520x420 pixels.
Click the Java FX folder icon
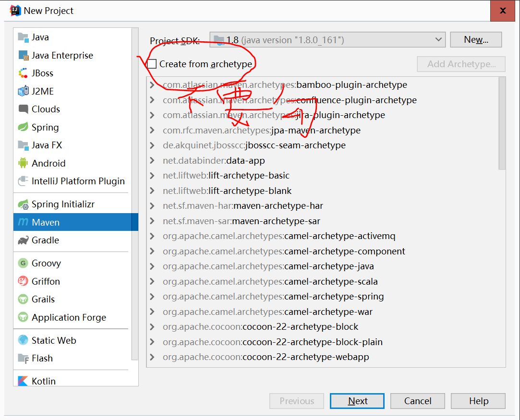tap(23, 145)
